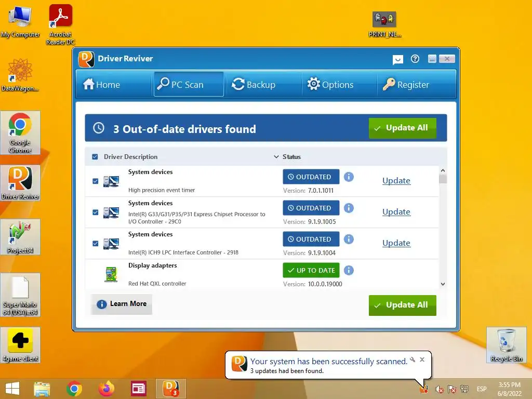Viewport: 532px width, 399px height.
Task: Click OUTDATED status of High precision event timer
Action: pos(311,177)
